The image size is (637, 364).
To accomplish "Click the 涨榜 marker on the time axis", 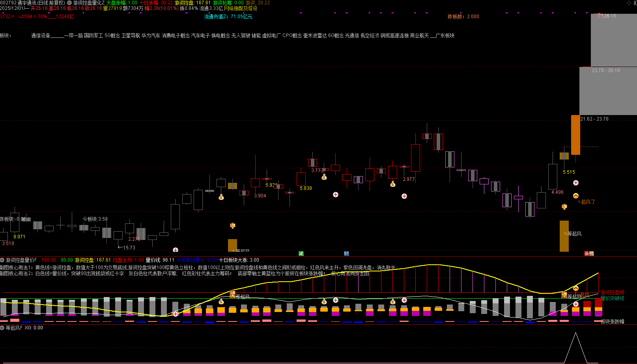I will coord(589,254).
